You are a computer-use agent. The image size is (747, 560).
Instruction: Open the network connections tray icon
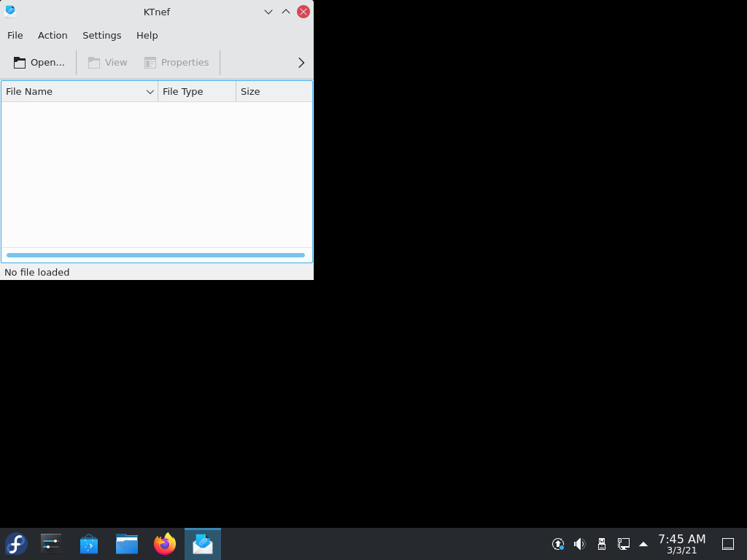click(x=624, y=544)
